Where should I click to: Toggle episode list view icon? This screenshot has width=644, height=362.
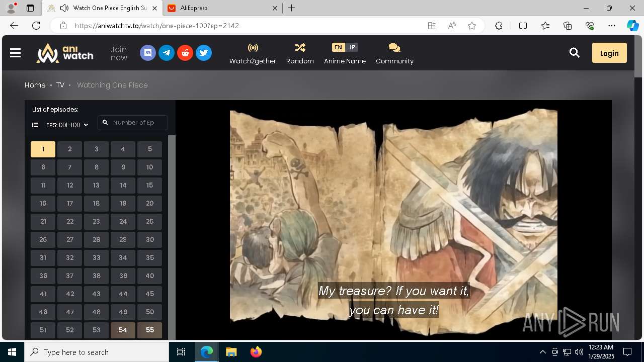(35, 125)
